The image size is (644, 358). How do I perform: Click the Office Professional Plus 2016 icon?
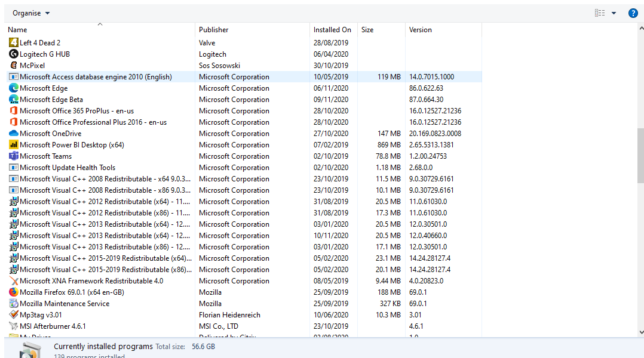[14, 122]
